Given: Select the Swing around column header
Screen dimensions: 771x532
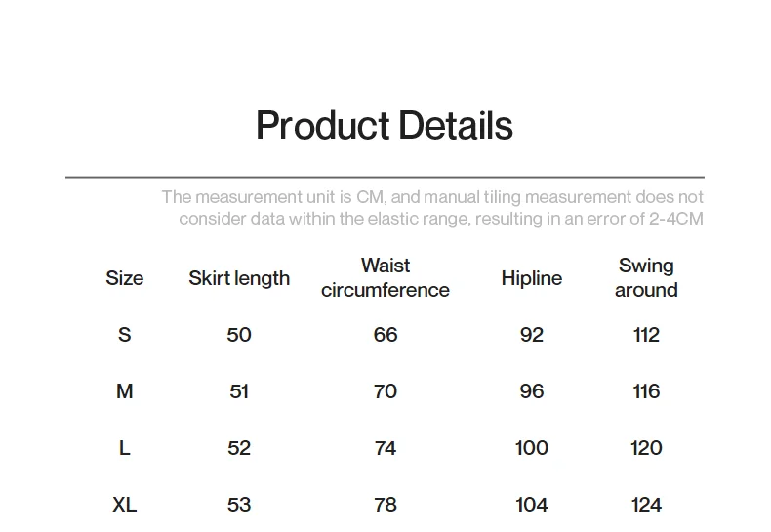Looking at the screenshot, I should 646,278.
